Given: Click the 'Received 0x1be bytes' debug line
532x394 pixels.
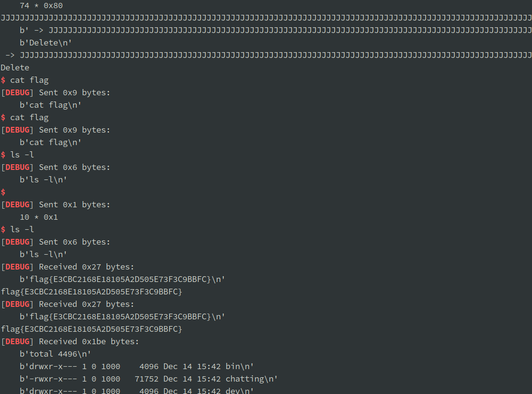Looking at the screenshot, I should (70, 341).
